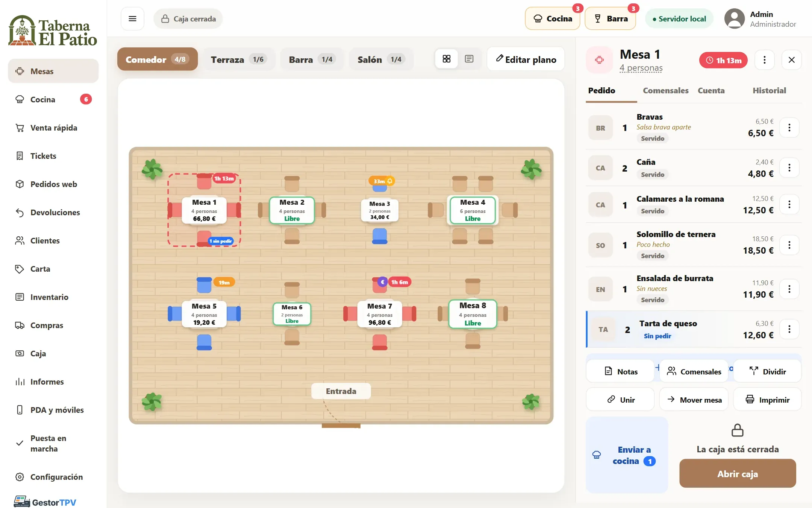Image resolution: width=812 pixels, height=508 pixels.
Task: Open options for Calamares a la romana
Action: click(x=789, y=204)
